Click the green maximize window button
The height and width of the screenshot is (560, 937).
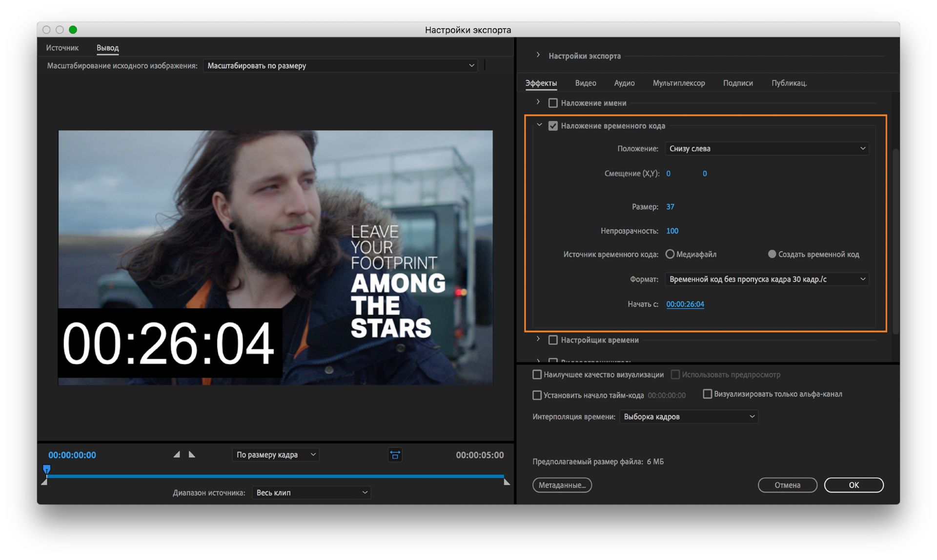click(73, 30)
